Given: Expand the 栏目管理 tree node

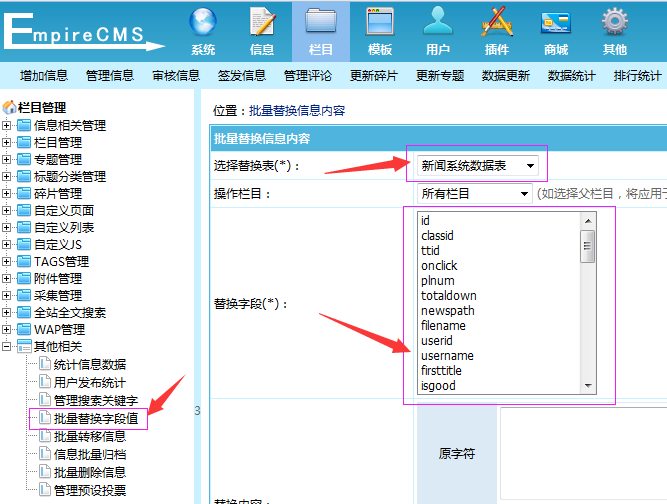Looking at the screenshot, I should pos(6,142).
